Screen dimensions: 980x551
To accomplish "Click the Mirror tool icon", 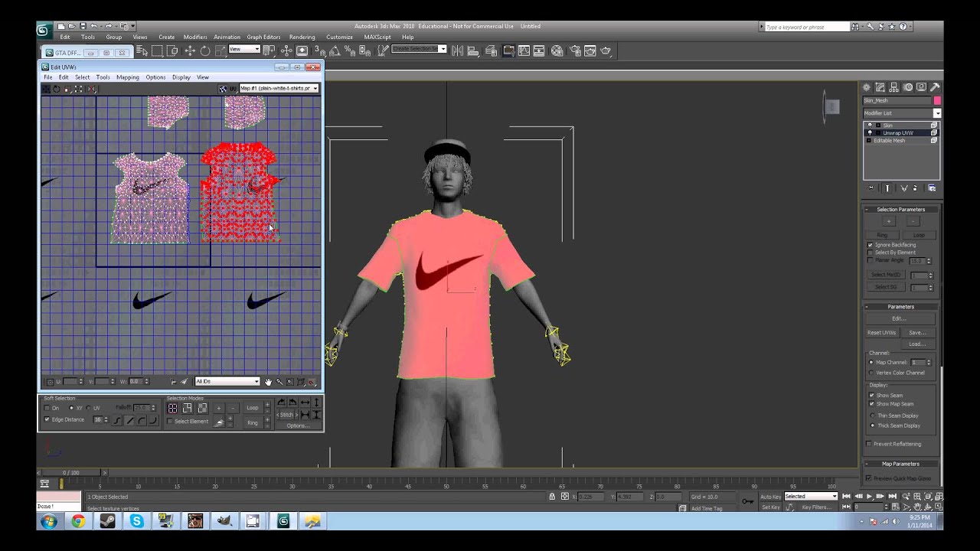I will (x=457, y=51).
